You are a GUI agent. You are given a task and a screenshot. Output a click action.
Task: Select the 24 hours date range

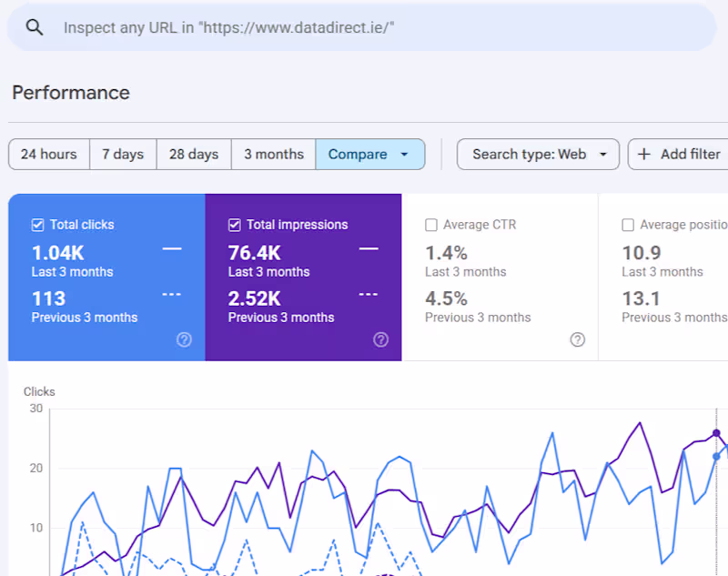pyautogui.click(x=49, y=154)
